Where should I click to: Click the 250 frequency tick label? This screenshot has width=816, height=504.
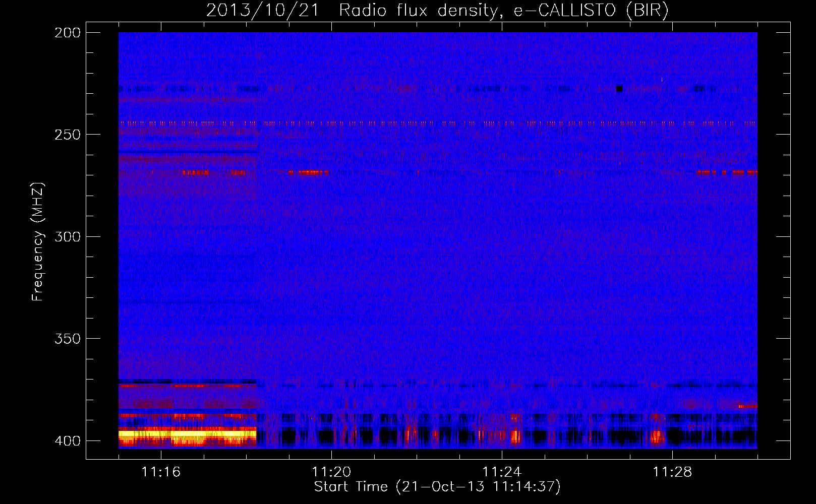coord(68,135)
